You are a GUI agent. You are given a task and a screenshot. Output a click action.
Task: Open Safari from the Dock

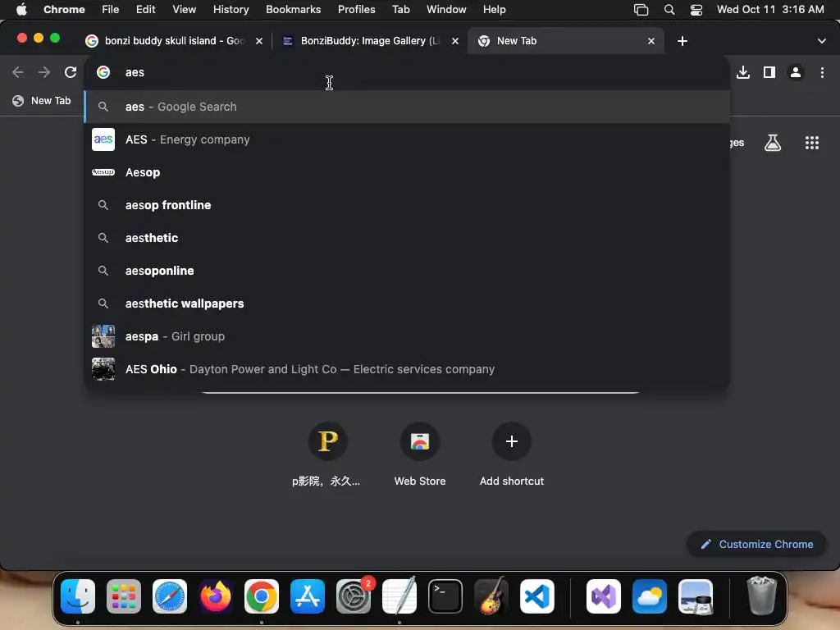(x=170, y=596)
